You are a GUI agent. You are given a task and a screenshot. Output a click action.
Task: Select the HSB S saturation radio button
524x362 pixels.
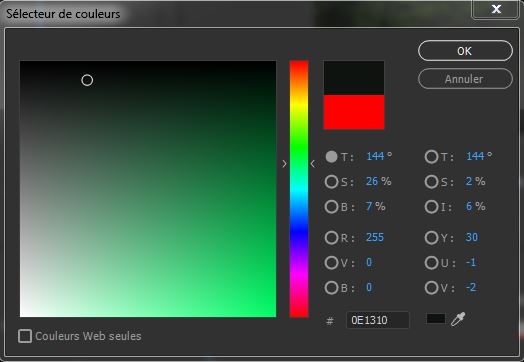pyautogui.click(x=331, y=182)
